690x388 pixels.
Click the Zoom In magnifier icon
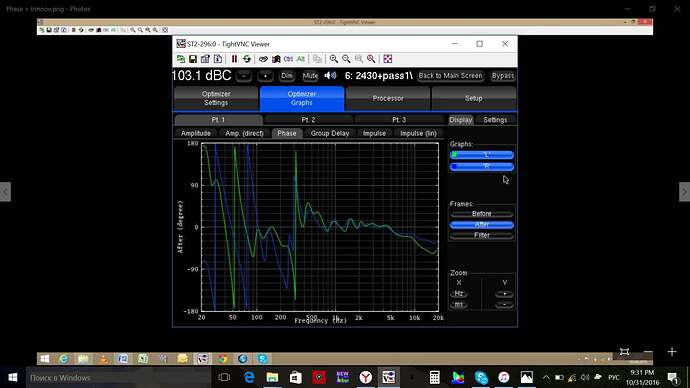pos(334,59)
